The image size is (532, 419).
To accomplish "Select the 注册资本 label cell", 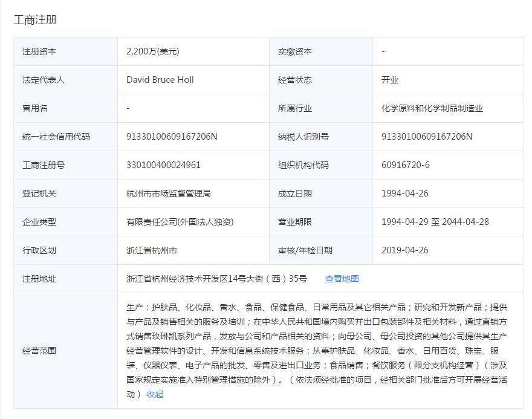I will (x=65, y=51).
